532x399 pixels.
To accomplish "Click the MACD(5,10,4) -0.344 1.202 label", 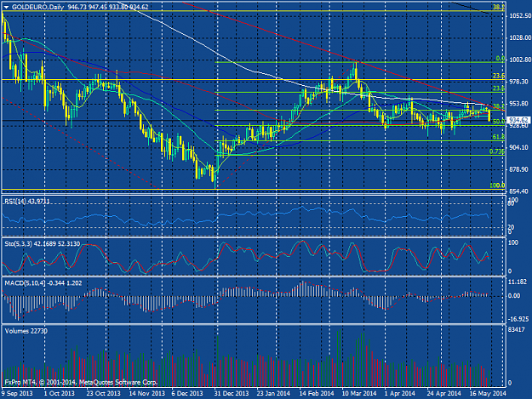I will point(43,283).
